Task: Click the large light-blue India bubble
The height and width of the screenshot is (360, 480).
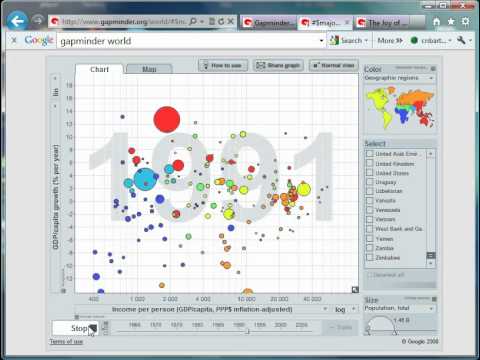Action: 145,179
